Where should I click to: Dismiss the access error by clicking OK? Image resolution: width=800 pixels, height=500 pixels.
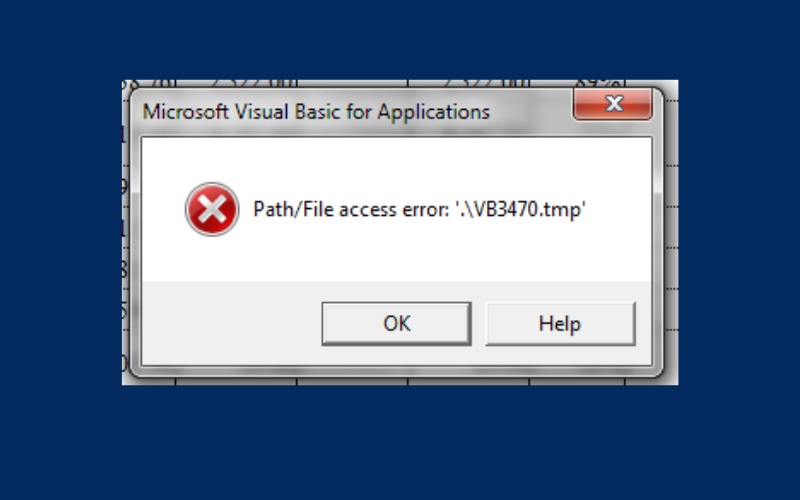click(x=396, y=323)
